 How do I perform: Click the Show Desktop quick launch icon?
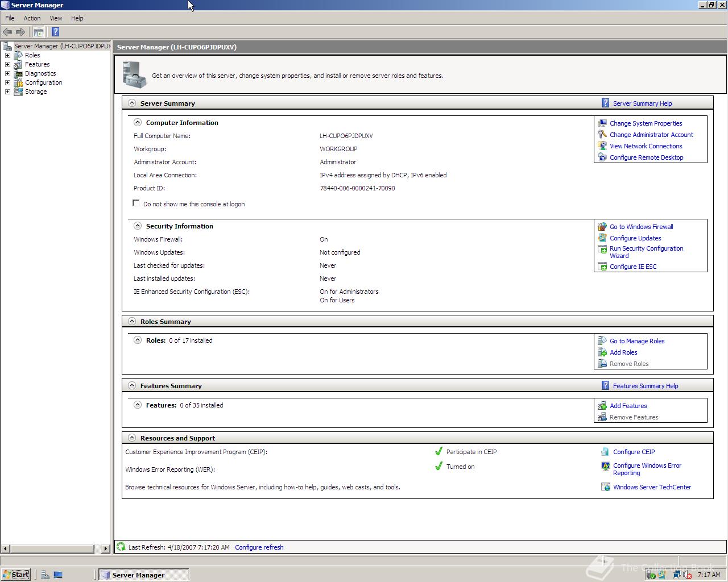tap(58, 575)
